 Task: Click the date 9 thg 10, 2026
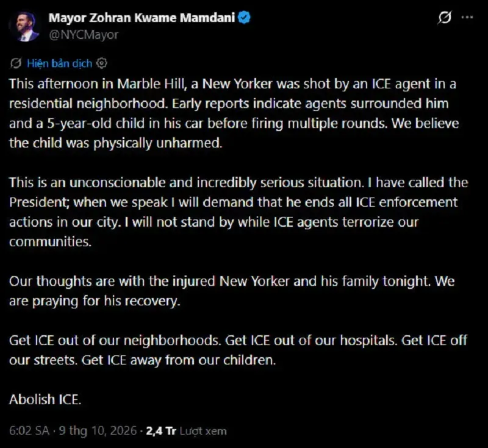click(x=98, y=431)
